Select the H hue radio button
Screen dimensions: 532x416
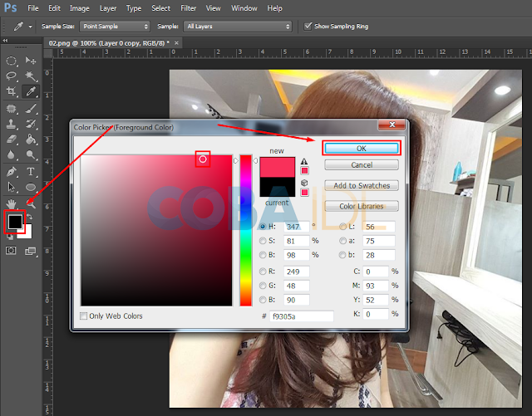coord(263,227)
